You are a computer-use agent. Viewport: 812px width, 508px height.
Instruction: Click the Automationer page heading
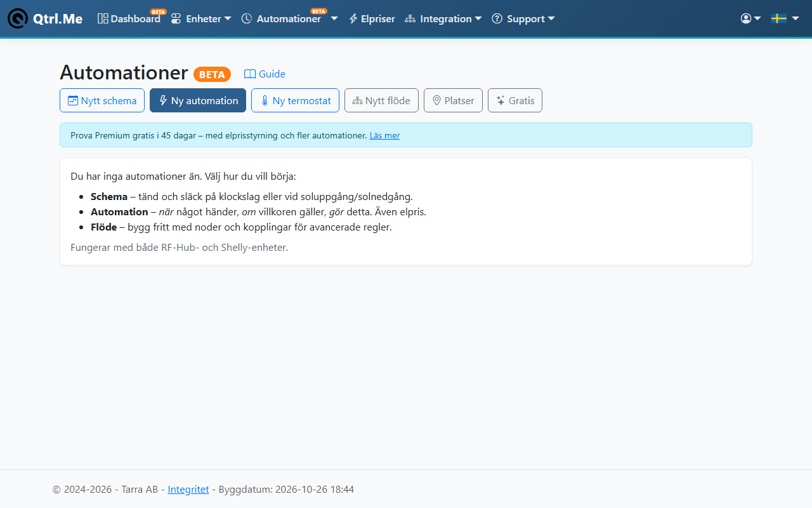coord(124,72)
